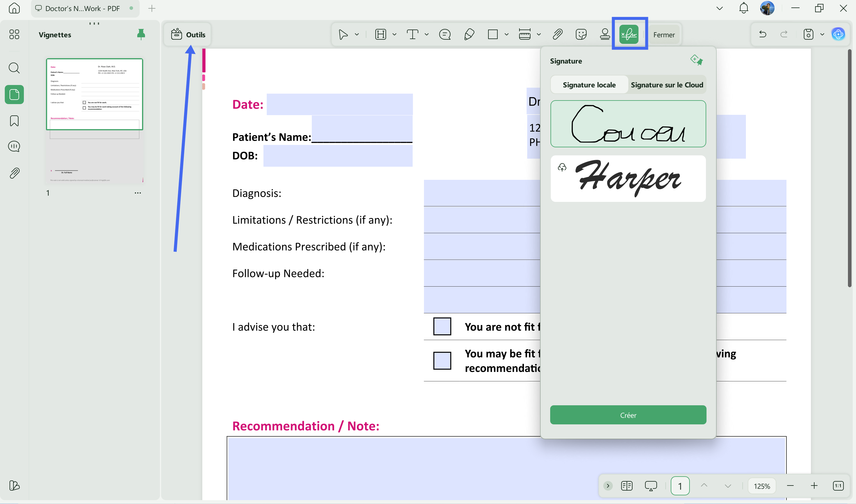
Task: Go to the previous page arrow
Action: pos(704,486)
